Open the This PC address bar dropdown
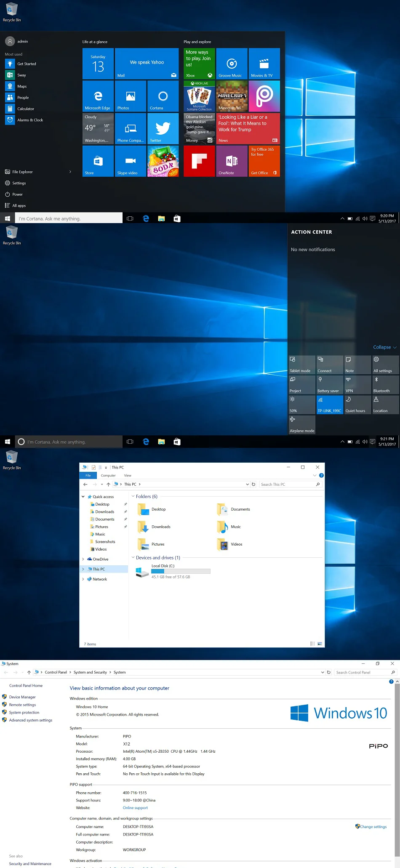This screenshot has width=400, height=868. coord(248,484)
